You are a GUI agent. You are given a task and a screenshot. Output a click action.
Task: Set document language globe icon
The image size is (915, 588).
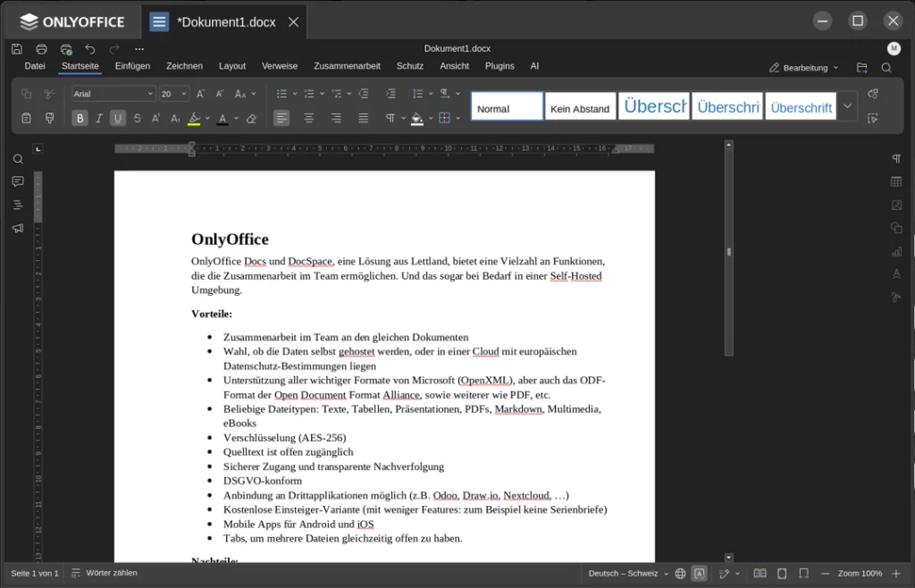pyautogui.click(x=680, y=574)
